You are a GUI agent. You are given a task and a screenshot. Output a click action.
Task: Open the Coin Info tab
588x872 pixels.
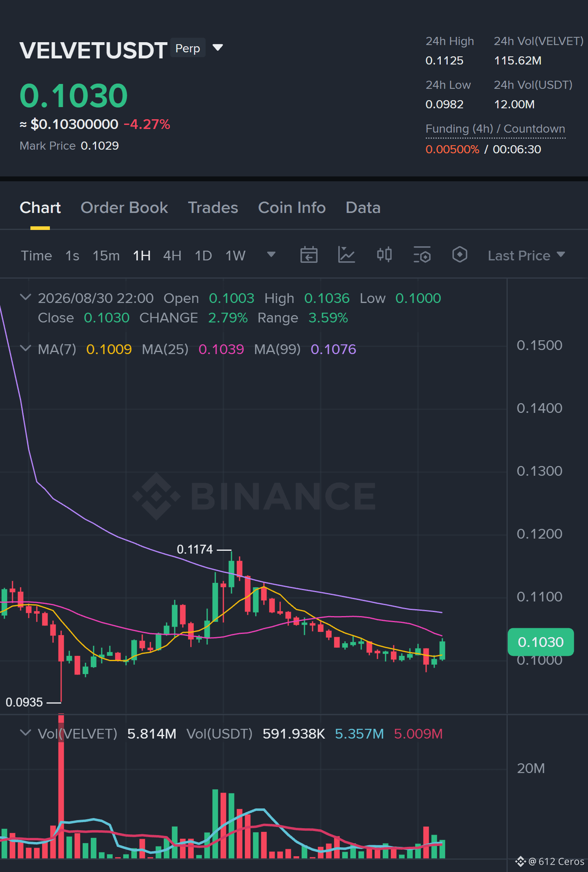click(292, 208)
